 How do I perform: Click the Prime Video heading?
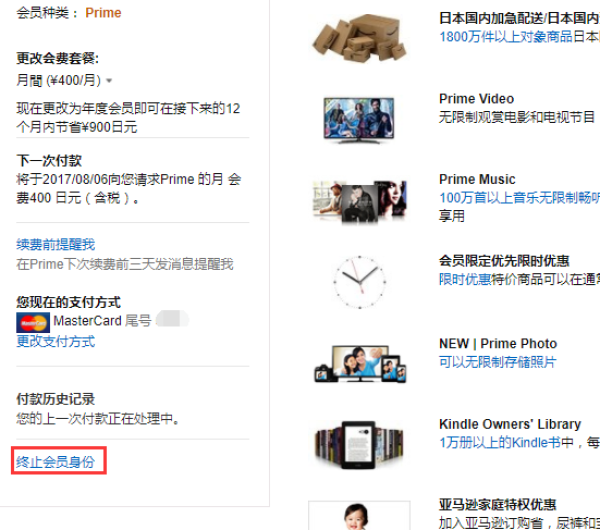coord(476,99)
